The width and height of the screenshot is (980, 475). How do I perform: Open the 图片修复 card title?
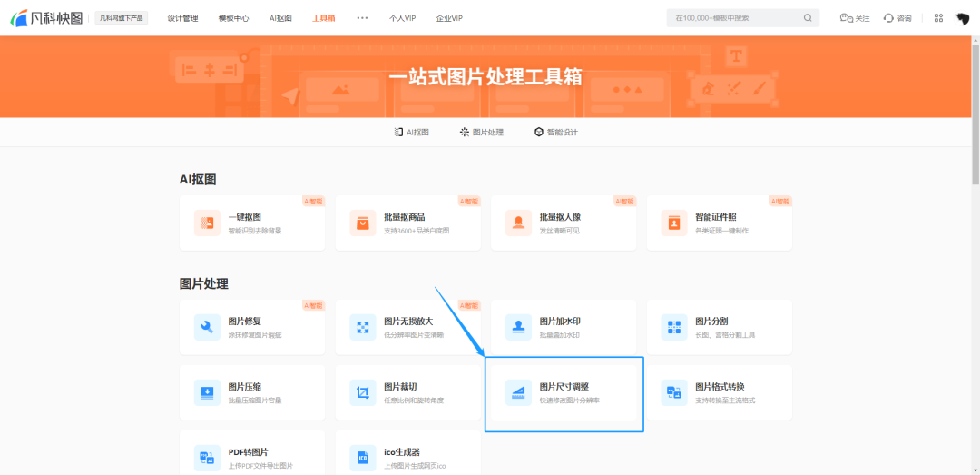click(x=244, y=321)
